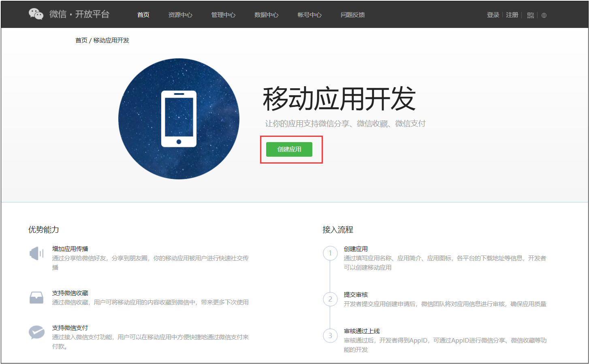Click the speaker icon beside 增加应用传播
The image size is (589, 364).
click(36, 253)
